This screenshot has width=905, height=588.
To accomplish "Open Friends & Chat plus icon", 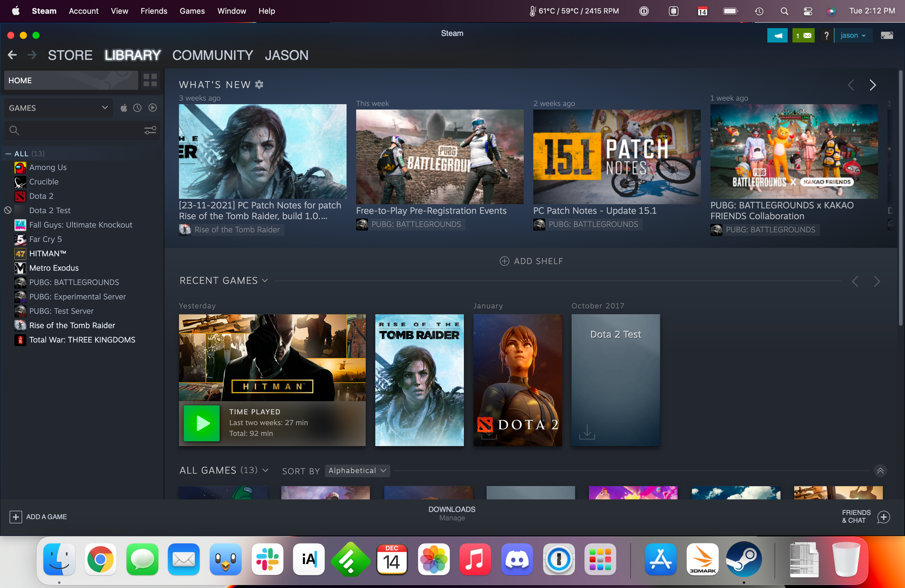I will [884, 516].
